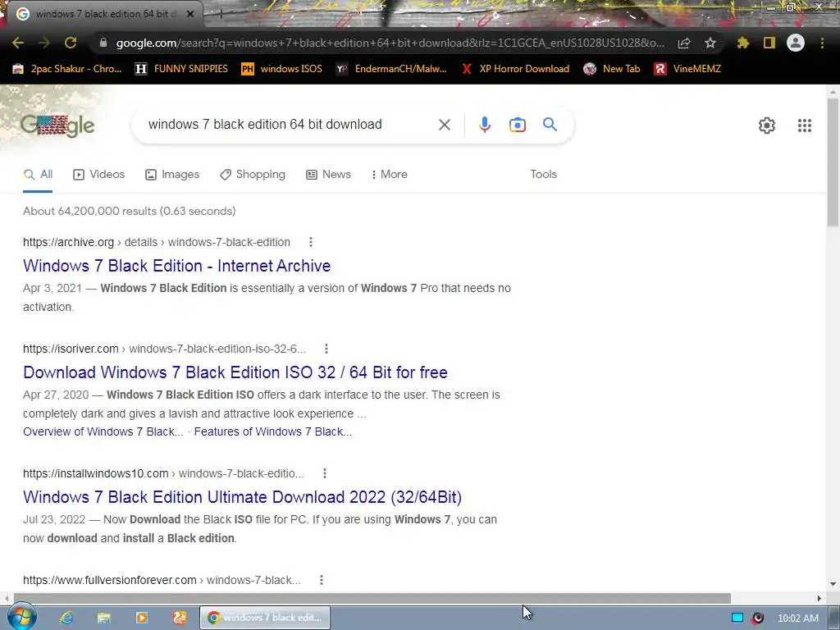840x630 pixels.
Task: Open options for the archive.org result
Action: point(311,242)
